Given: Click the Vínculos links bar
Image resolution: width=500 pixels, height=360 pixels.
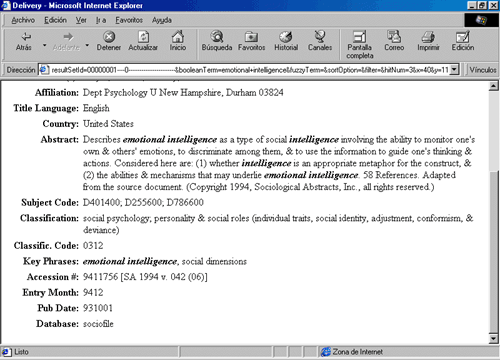Looking at the screenshot, I should (483, 70).
